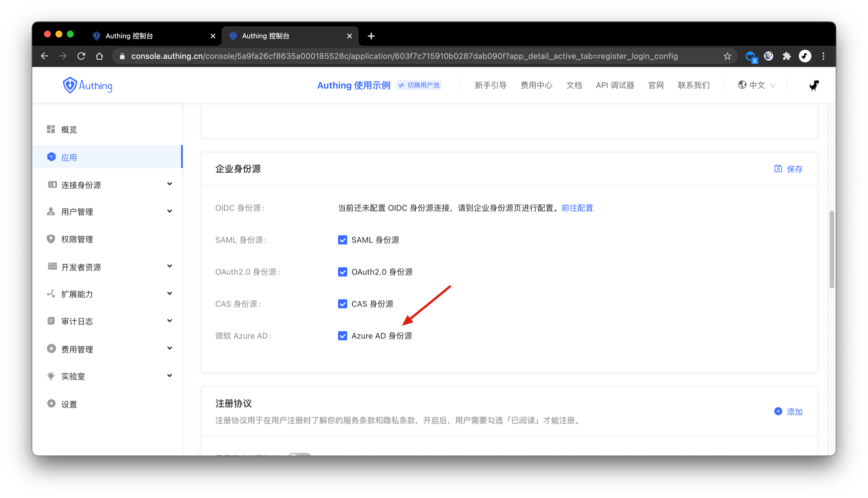Uncheck the CAS 身份源 checkbox

[x=342, y=304]
